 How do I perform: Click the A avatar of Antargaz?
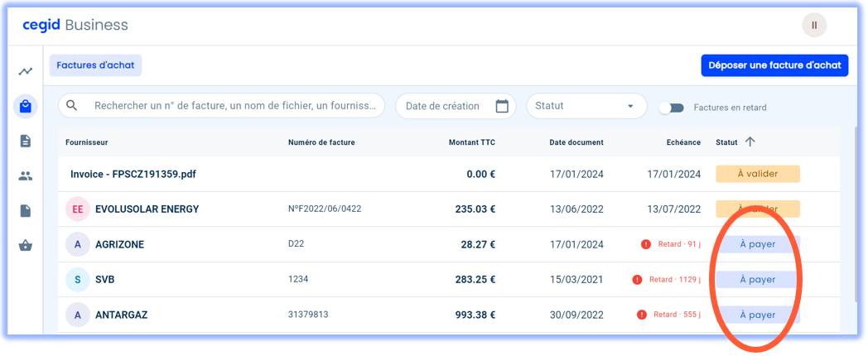(x=78, y=315)
